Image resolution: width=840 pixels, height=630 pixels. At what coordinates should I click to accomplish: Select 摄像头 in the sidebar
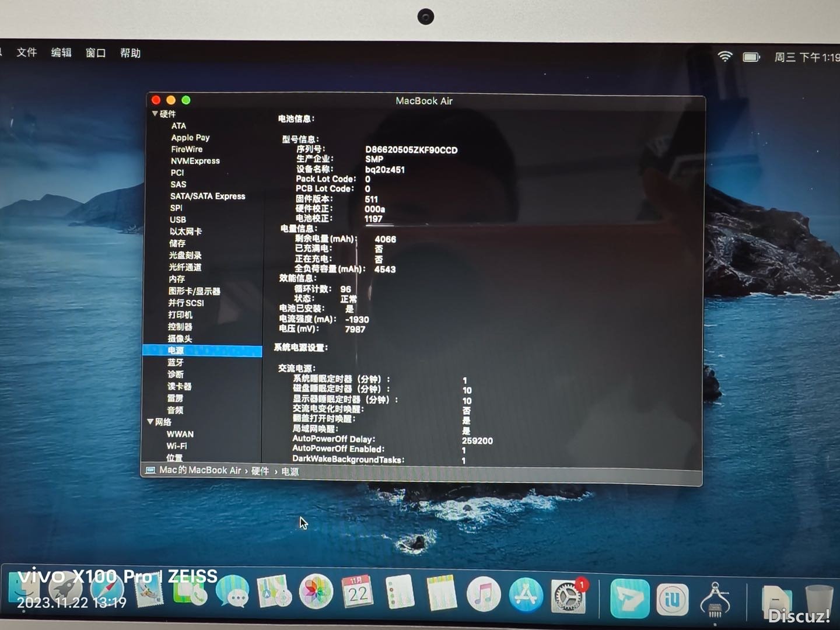[x=180, y=338]
